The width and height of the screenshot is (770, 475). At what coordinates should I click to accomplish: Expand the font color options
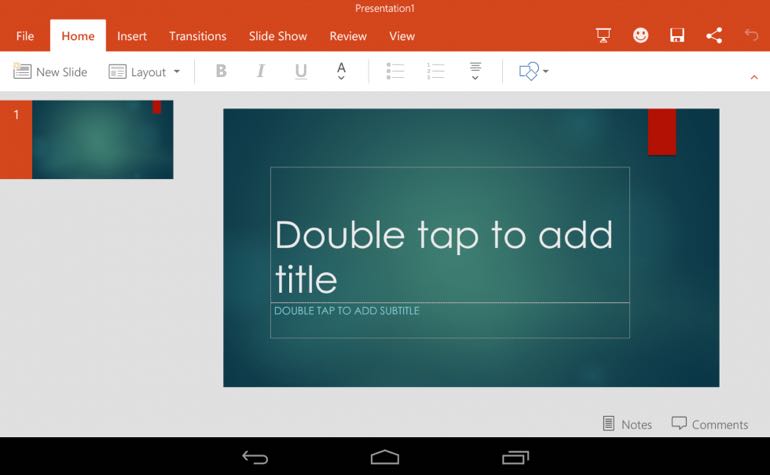[x=341, y=72]
